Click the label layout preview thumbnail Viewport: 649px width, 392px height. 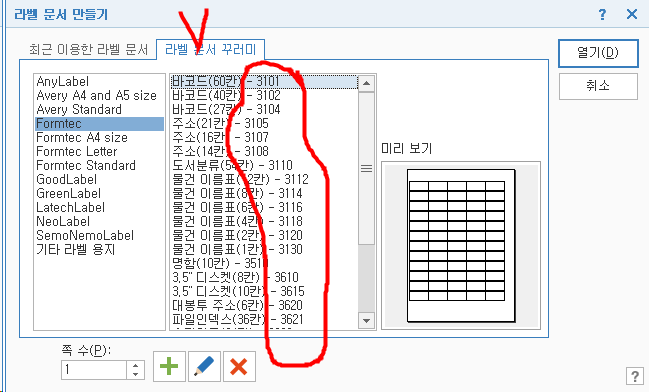tap(461, 246)
